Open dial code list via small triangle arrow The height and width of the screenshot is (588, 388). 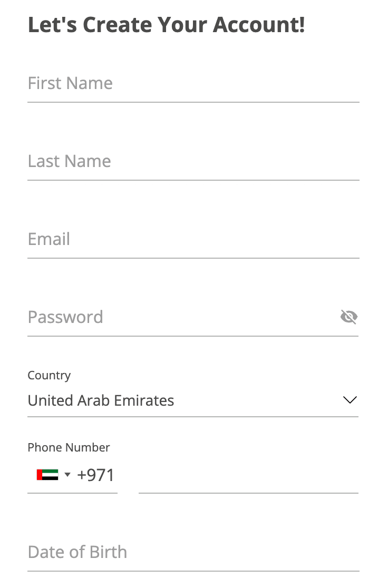tap(67, 475)
